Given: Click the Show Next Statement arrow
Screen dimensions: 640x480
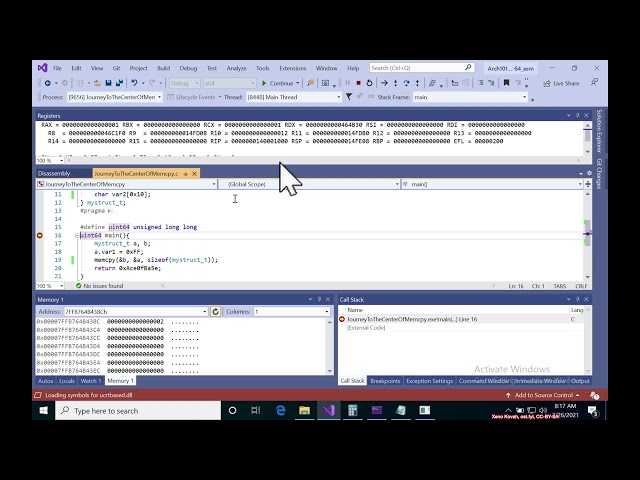Looking at the screenshot, I should (x=384, y=83).
